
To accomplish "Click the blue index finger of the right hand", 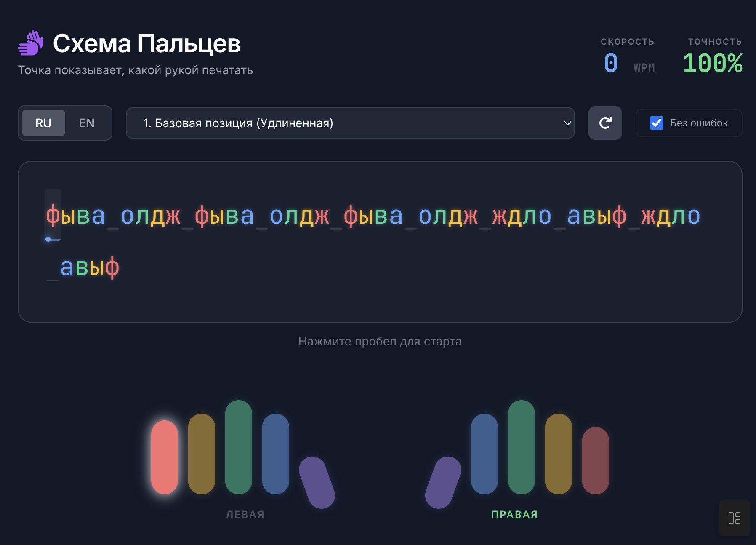I will pyautogui.click(x=483, y=455).
